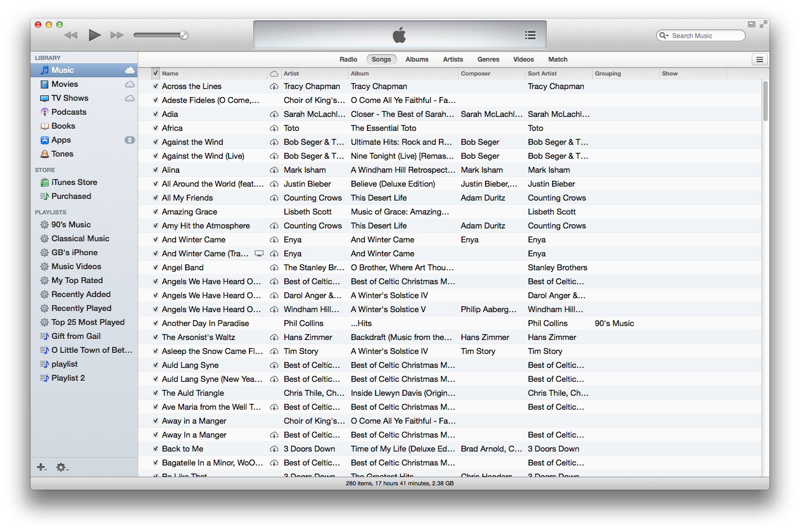Toggle checkbox for Alina
Viewport: 800px width, 532px height.
point(156,170)
